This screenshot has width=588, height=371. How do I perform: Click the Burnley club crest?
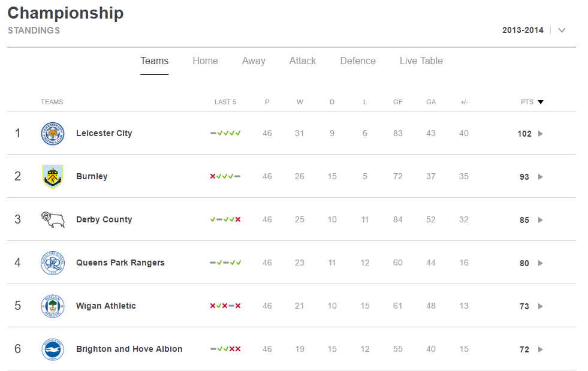[53, 176]
